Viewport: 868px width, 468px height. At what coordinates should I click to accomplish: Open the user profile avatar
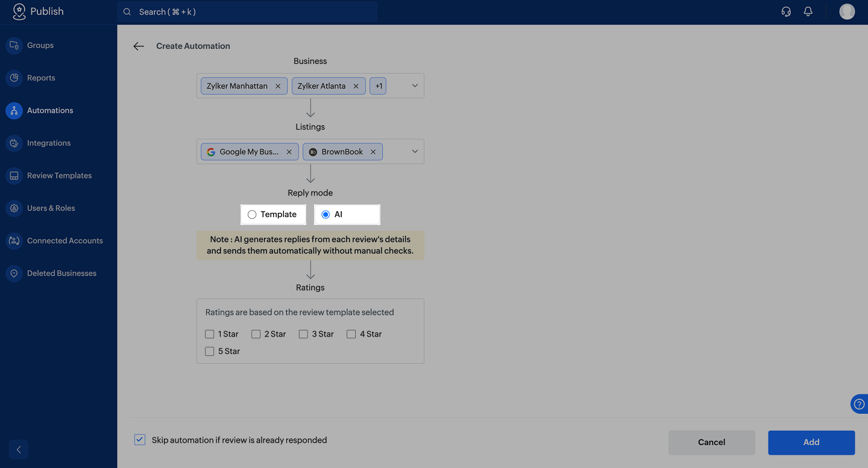click(847, 11)
